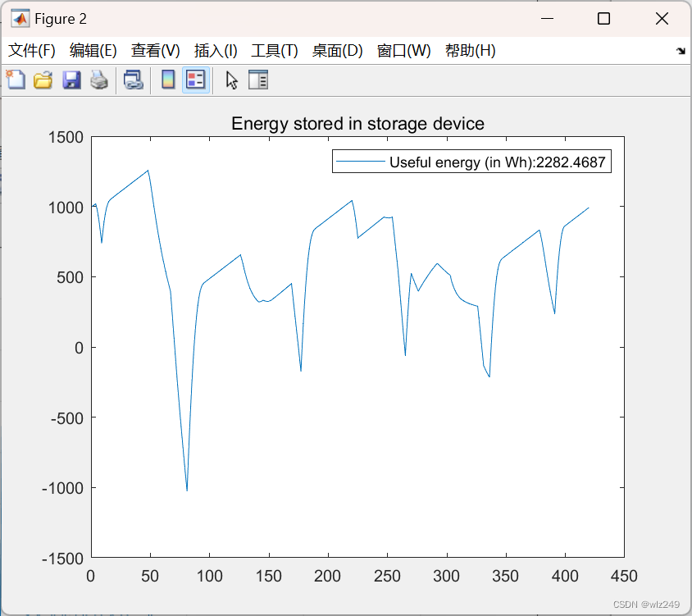Open the 窗口(W) menu

click(x=404, y=51)
